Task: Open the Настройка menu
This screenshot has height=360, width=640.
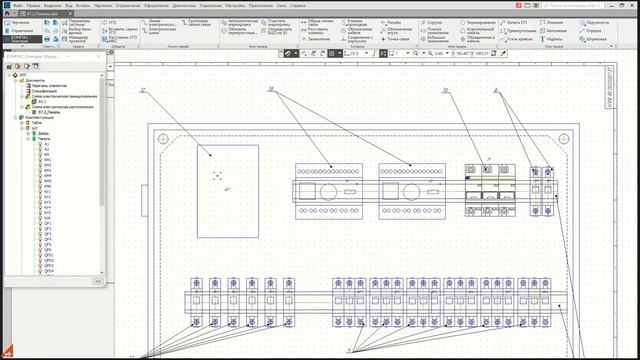Action: pyautogui.click(x=235, y=6)
